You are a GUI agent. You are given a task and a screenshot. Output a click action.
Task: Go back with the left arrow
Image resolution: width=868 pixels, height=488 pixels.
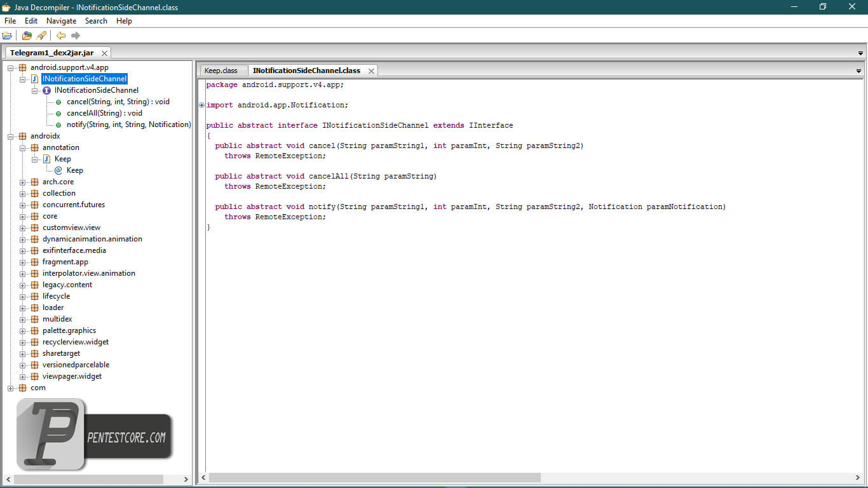coord(61,36)
